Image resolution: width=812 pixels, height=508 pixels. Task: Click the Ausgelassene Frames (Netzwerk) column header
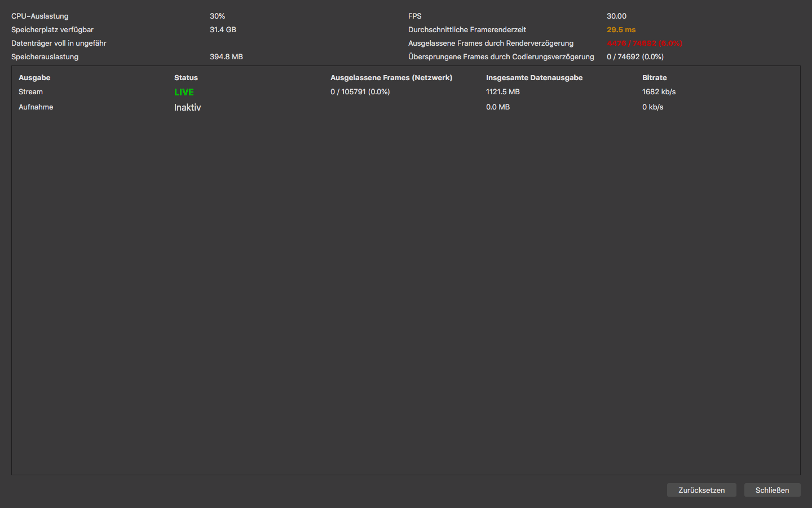click(391, 78)
